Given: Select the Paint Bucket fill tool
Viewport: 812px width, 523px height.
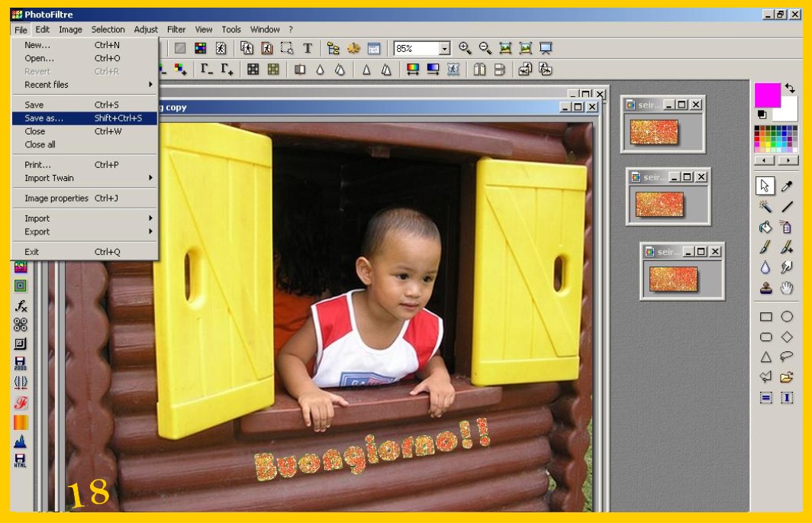Looking at the screenshot, I should point(765,227).
